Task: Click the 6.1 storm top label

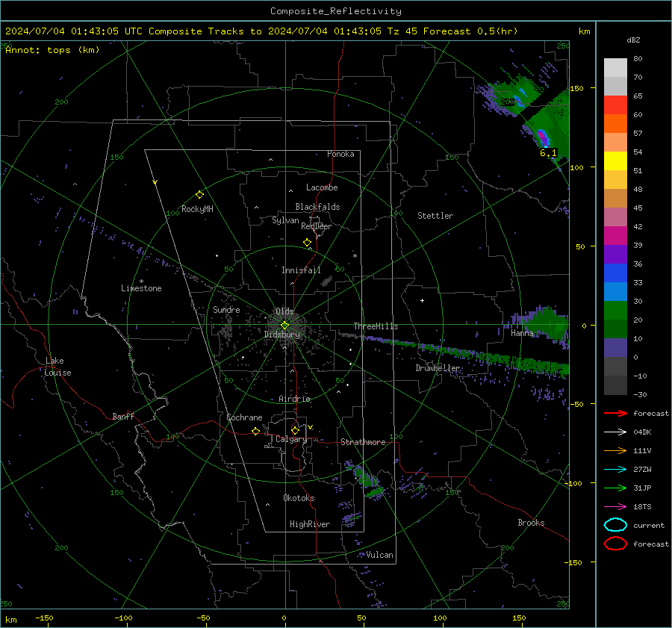Action: (548, 153)
